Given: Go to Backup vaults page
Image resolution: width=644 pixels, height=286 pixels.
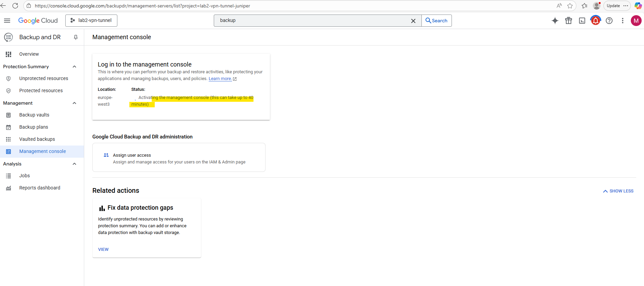Looking at the screenshot, I should [34, 115].
